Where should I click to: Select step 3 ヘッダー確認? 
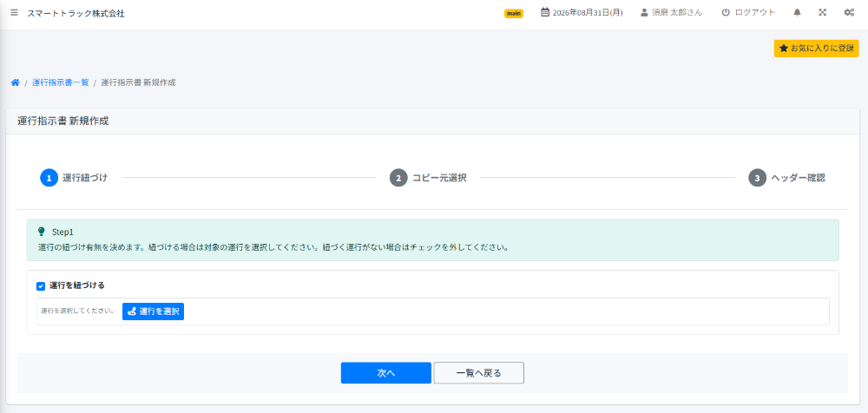pos(786,178)
